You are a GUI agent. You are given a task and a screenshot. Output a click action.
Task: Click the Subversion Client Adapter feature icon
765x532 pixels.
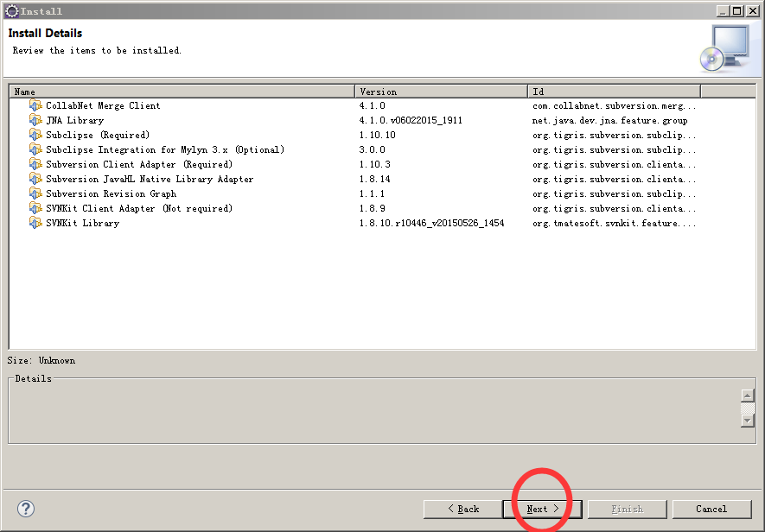coord(35,164)
